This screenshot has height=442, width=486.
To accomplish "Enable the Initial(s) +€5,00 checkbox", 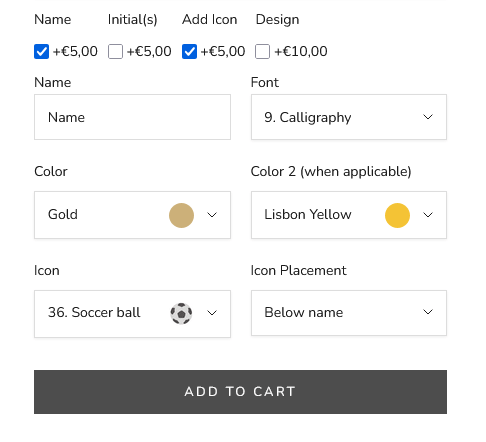I will pyautogui.click(x=115, y=52).
